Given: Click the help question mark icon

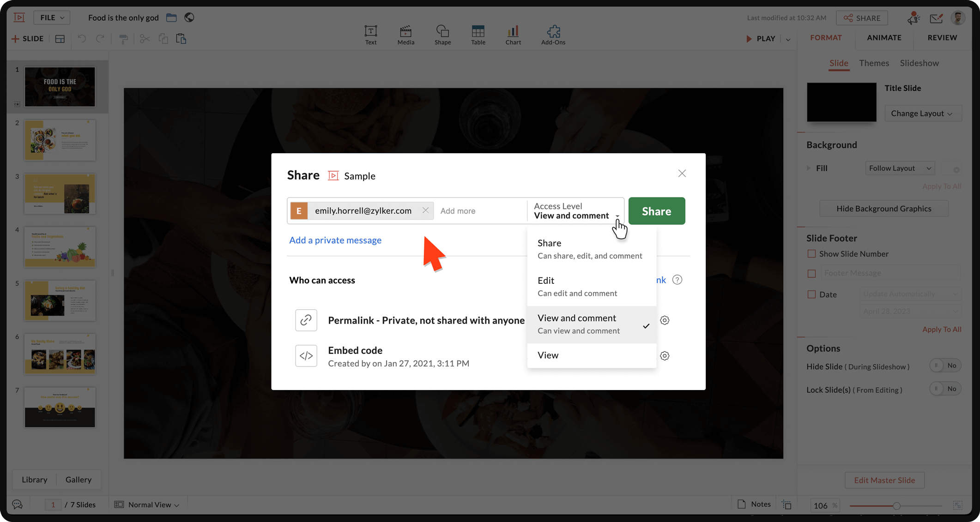Looking at the screenshot, I should tap(677, 280).
